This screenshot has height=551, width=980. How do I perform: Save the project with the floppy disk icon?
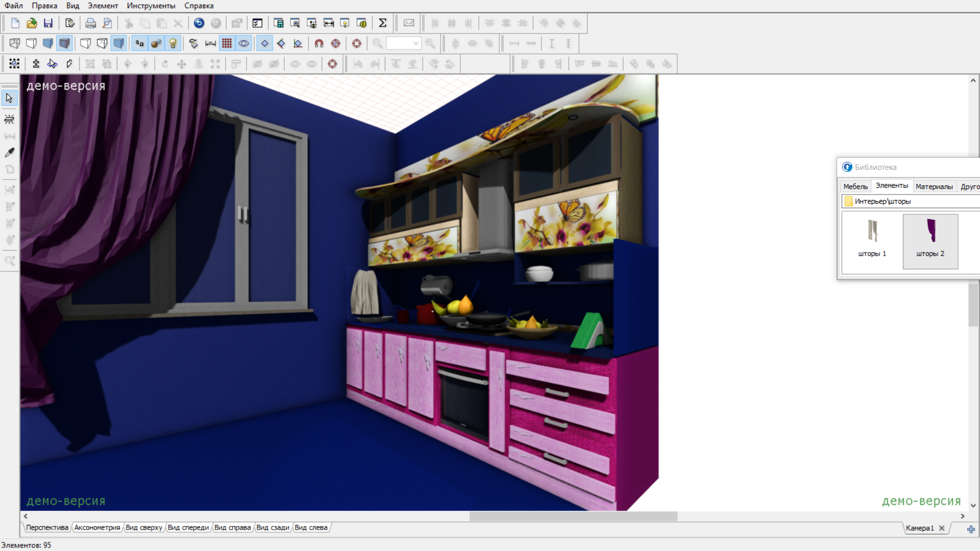click(x=48, y=23)
